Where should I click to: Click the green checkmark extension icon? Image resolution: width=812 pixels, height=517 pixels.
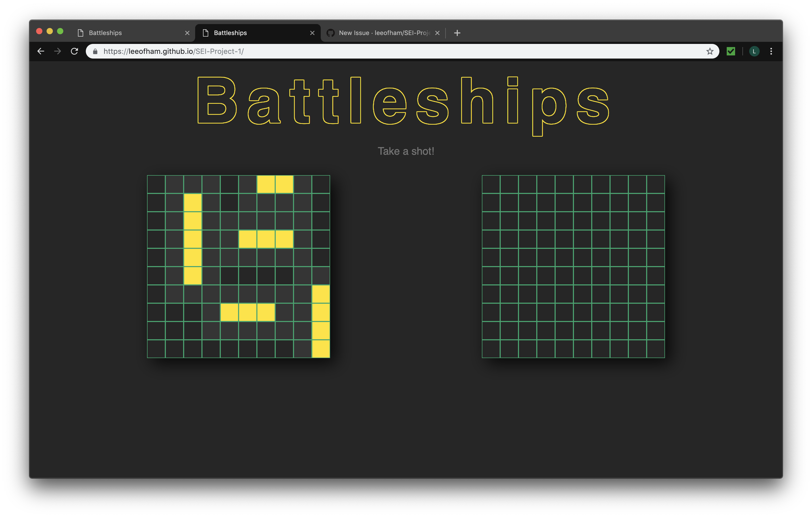(x=731, y=51)
